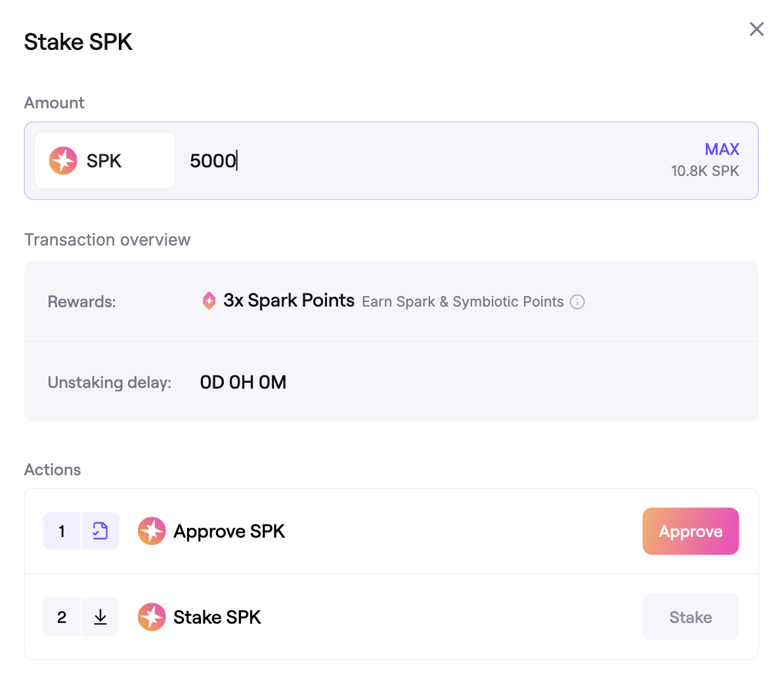Open the SPK token selector

(x=104, y=161)
